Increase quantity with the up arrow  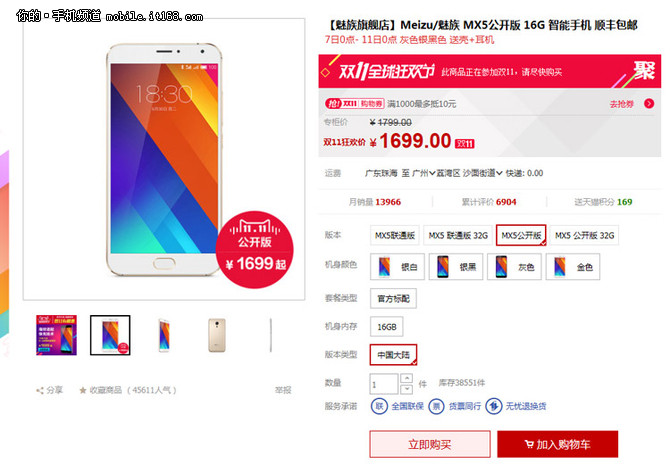pyautogui.click(x=407, y=378)
